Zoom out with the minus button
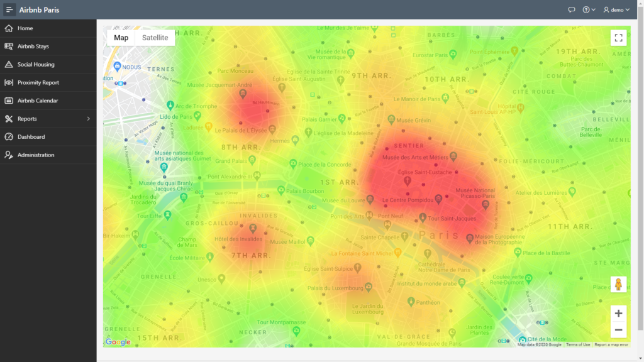 click(618, 329)
